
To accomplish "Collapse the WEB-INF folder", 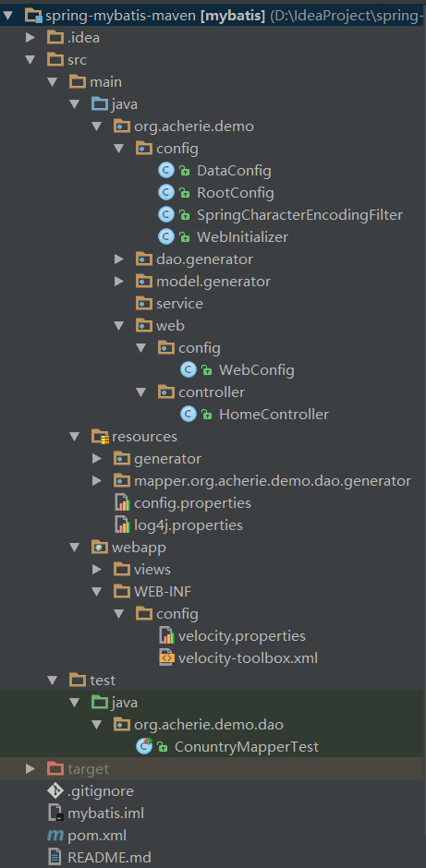I will (x=96, y=592).
